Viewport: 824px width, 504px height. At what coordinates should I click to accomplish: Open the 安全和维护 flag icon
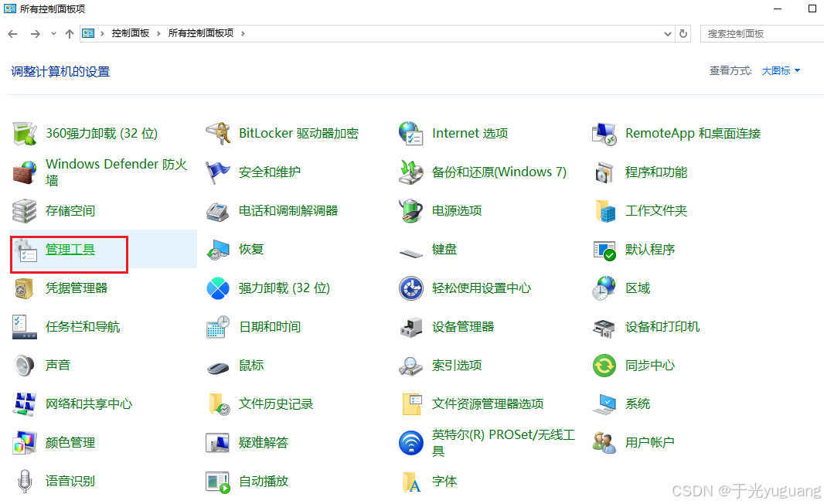[218, 172]
